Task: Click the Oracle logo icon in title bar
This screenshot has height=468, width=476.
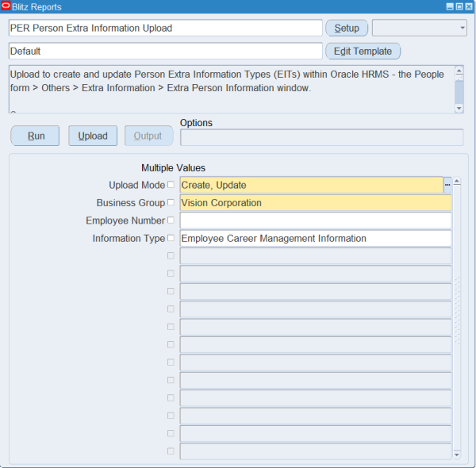Action: (x=6, y=6)
